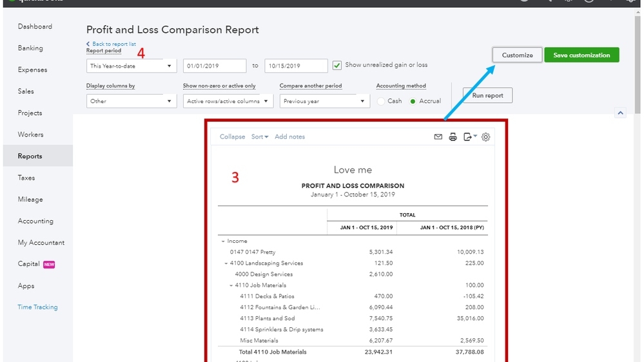Open Compare another period dropdown
Viewport: 644px width, 362px height.
(324, 101)
